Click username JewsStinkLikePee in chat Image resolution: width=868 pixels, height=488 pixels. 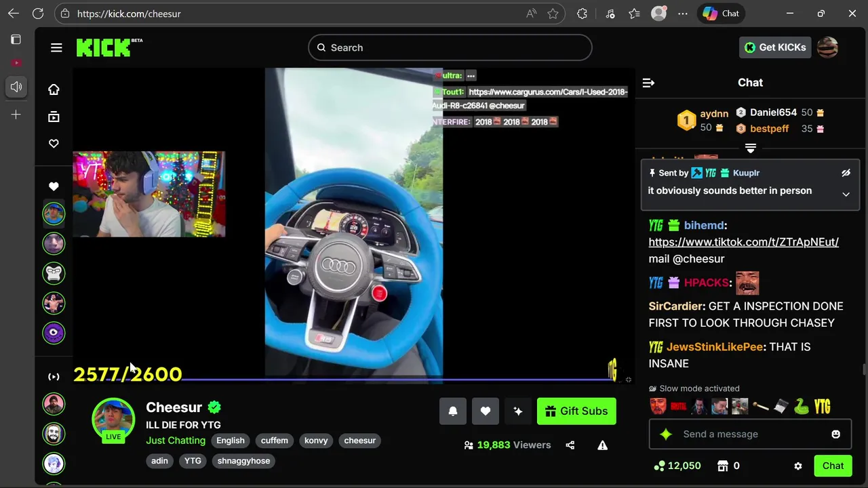tap(714, 347)
